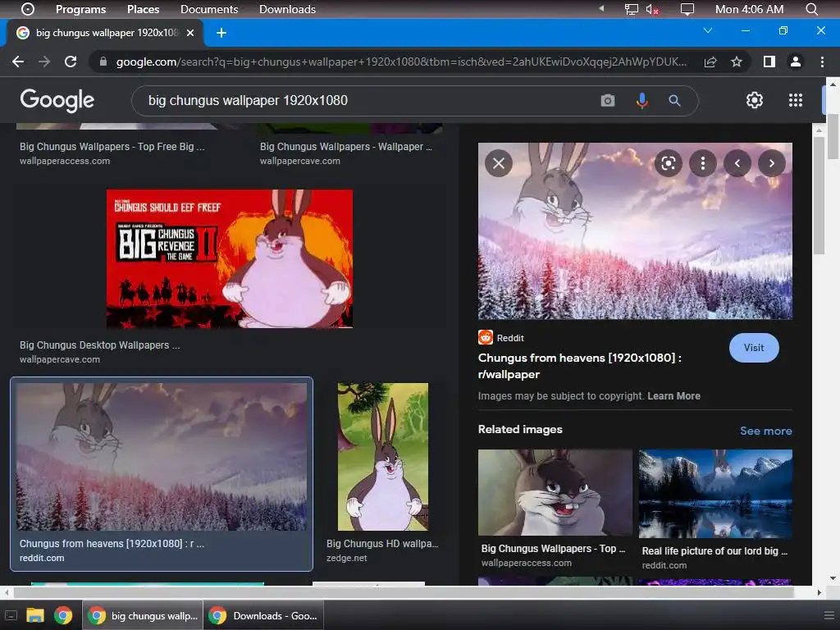Screen dimensions: 840x630
Task: Click the small left arrow in top panel
Action: (x=601, y=8)
